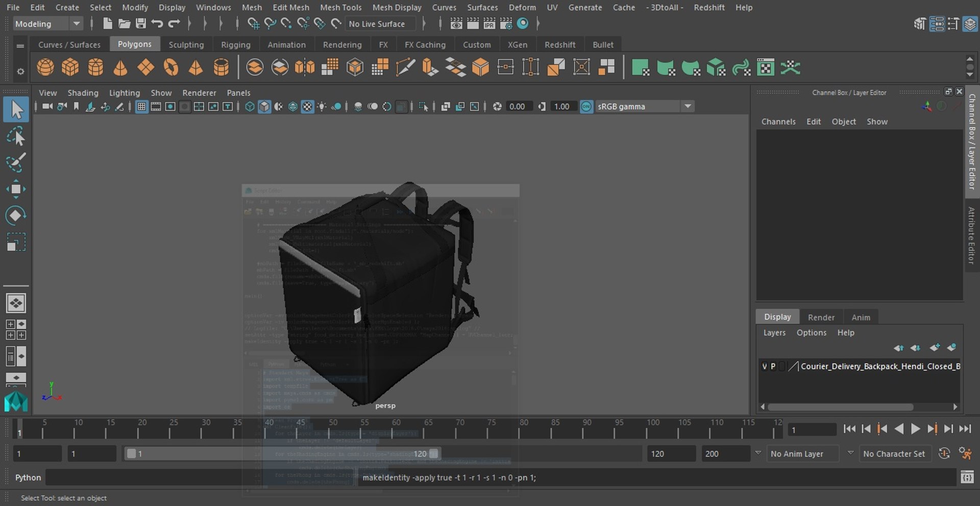Create a polygon pipe from the shelf
The image size is (980, 506).
click(x=221, y=67)
